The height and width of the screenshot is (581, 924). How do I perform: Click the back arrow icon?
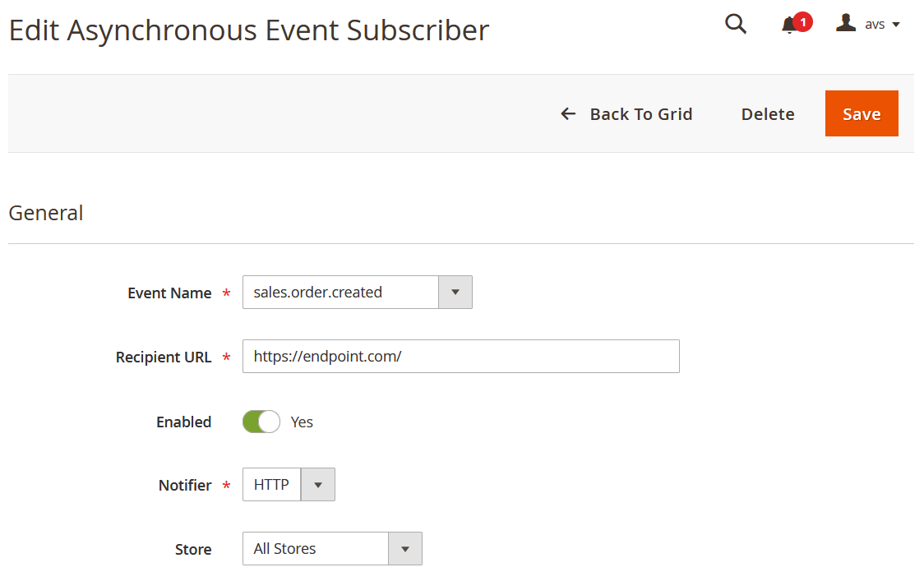[x=568, y=113]
